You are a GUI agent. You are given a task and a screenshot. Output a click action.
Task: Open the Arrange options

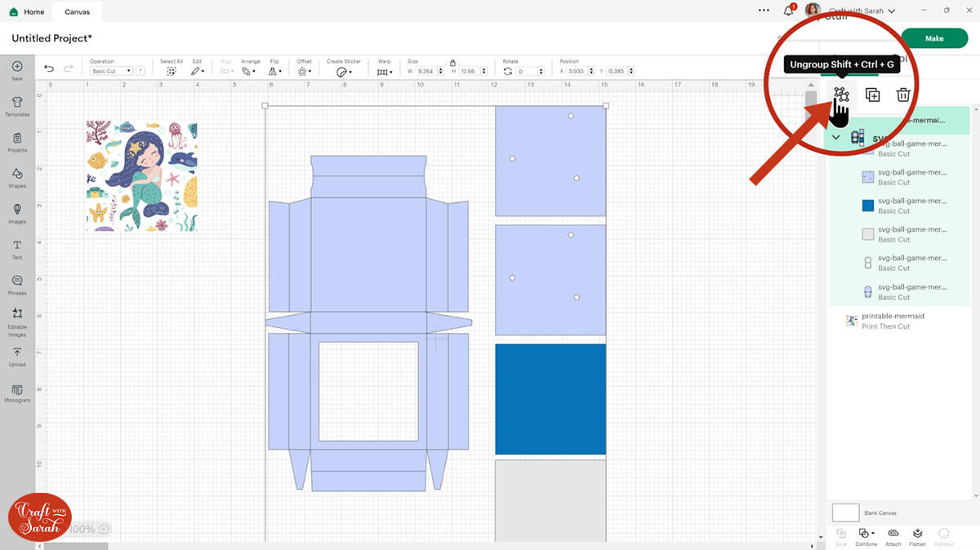(249, 71)
